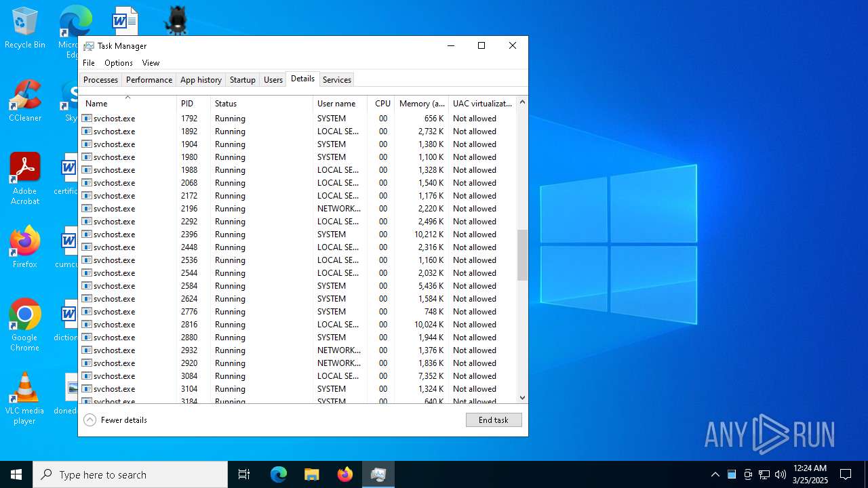Select the row with PID 2068
Image resolution: width=868 pixels, height=488 pixels.
(298, 183)
